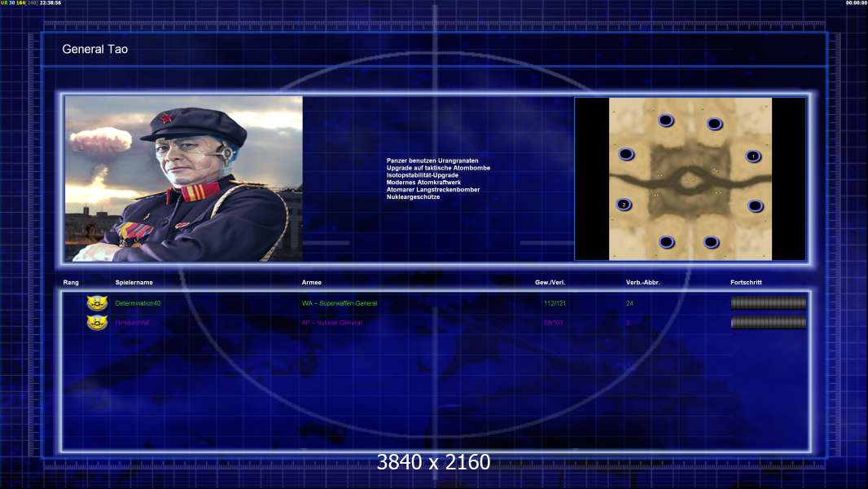
Task: Click the progress bar in the Nuklear-General row
Action: point(769,322)
